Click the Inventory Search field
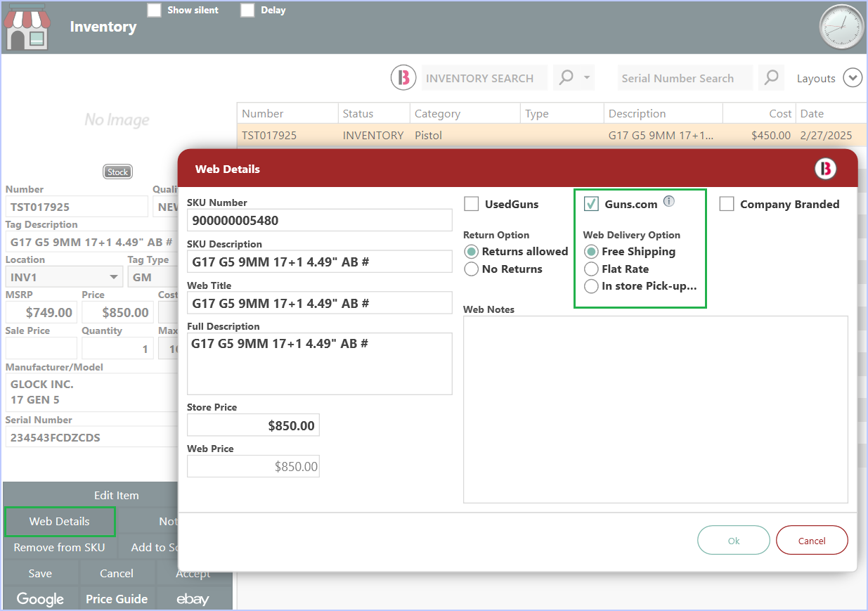868x611 pixels. coord(484,78)
